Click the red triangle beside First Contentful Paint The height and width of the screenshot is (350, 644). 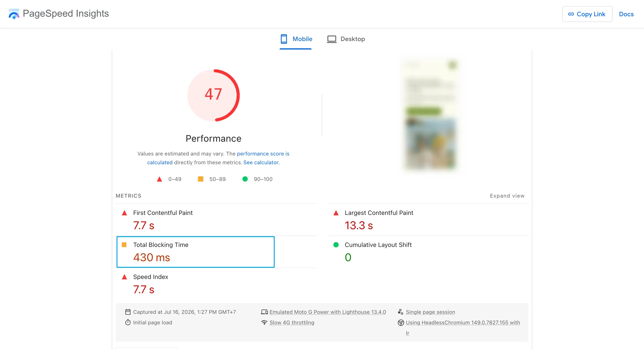point(124,213)
